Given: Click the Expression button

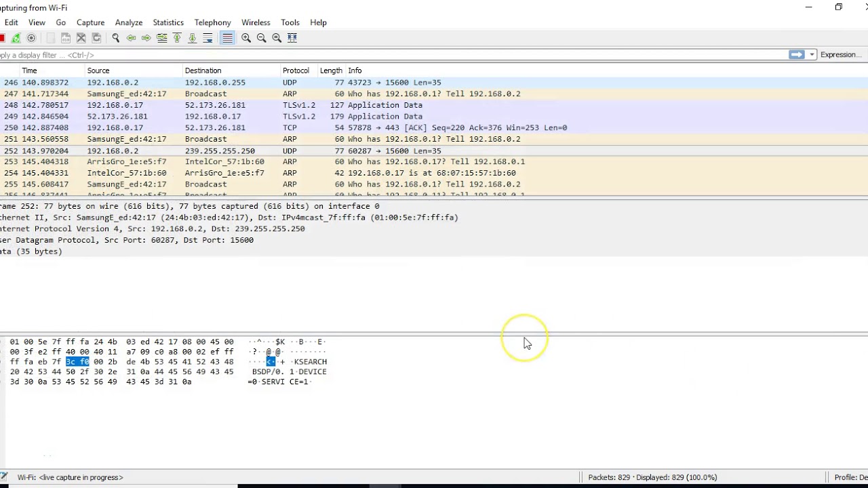Looking at the screenshot, I should pyautogui.click(x=840, y=55).
